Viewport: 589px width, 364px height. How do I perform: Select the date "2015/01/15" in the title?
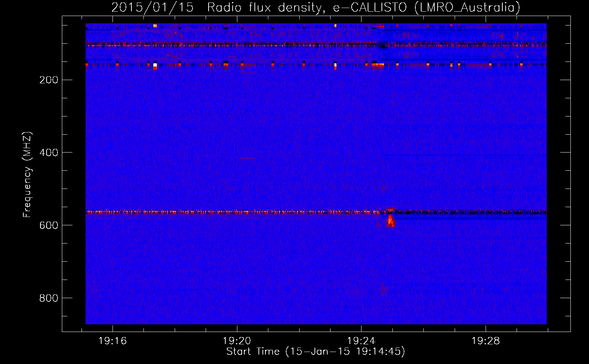click(x=153, y=8)
